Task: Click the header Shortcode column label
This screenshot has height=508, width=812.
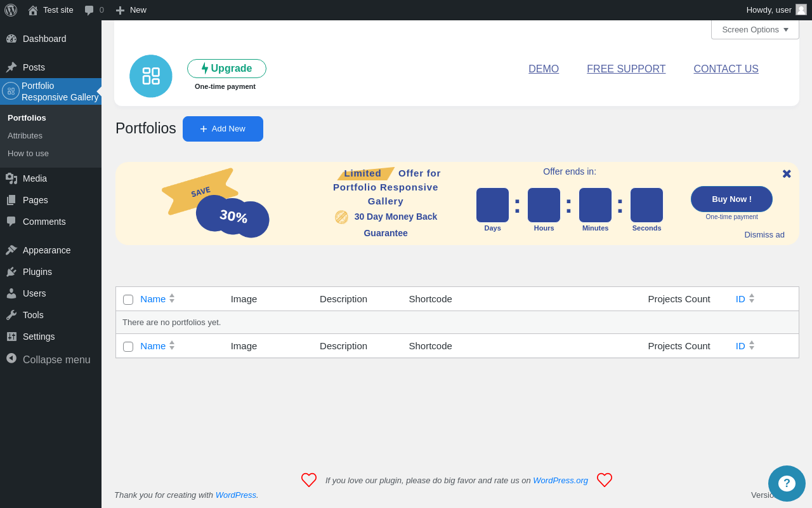Action: [x=430, y=299]
